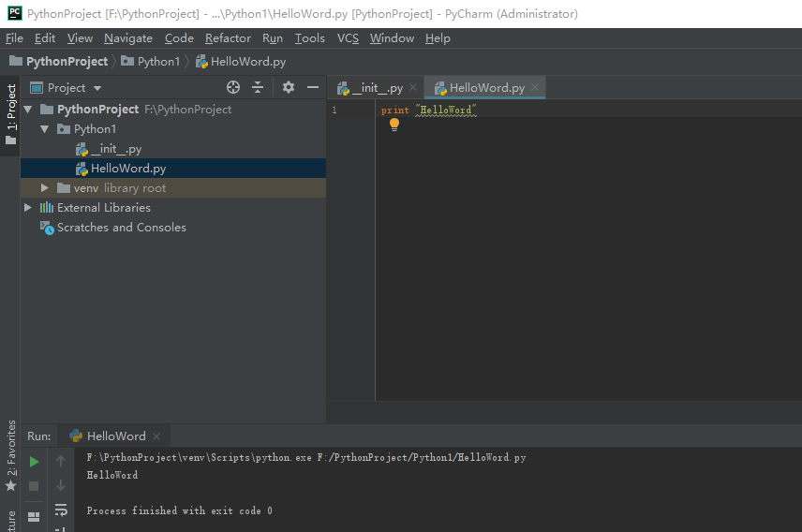Toggle the 1: Project tool window button
Screen dimensions: 802x532
[x=10, y=114]
